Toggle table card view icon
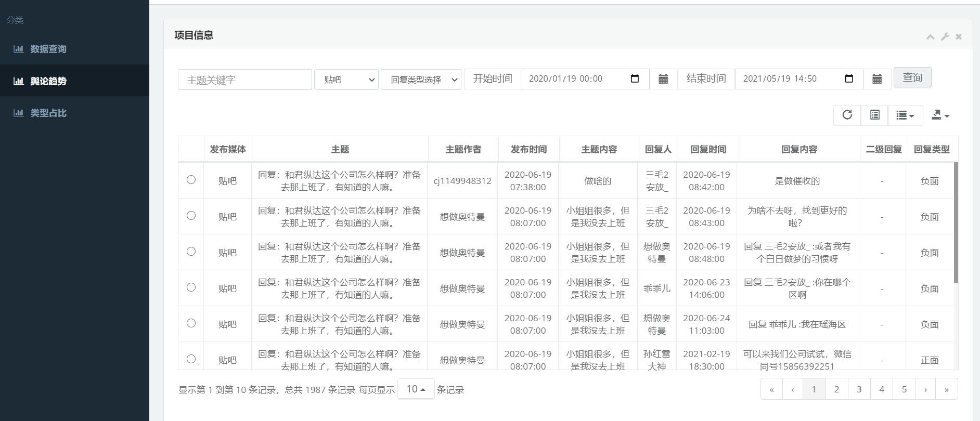Image resolution: width=980 pixels, height=421 pixels. 875,115
